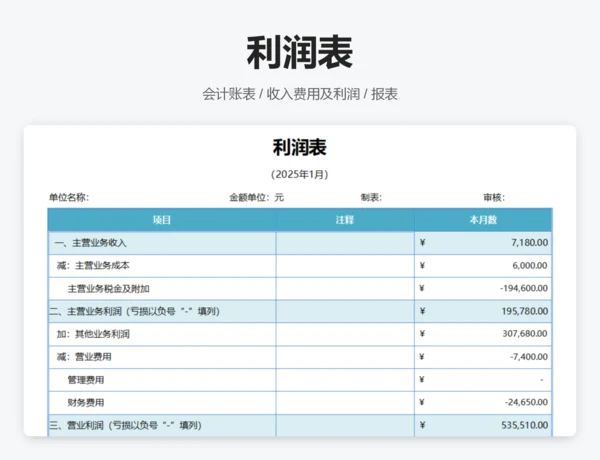Select the 财务费用 row label
This screenshot has height=460, width=600.
pyautogui.click(x=86, y=403)
